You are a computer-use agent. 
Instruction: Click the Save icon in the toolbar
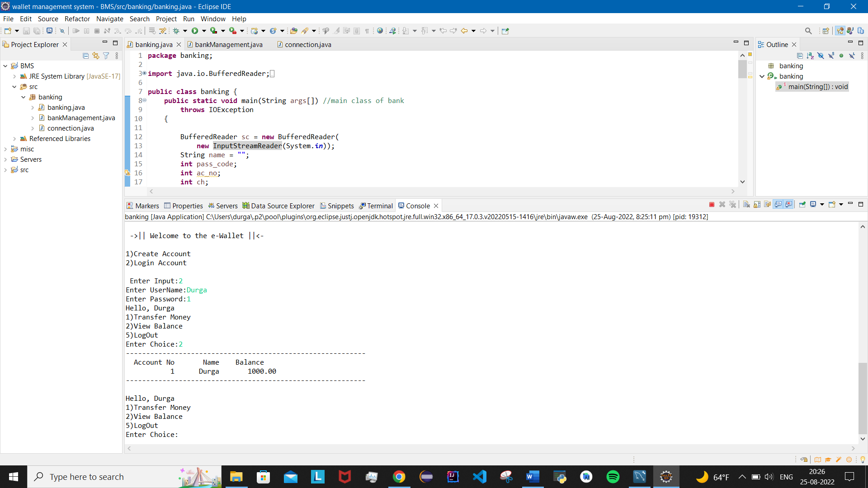[26, 31]
